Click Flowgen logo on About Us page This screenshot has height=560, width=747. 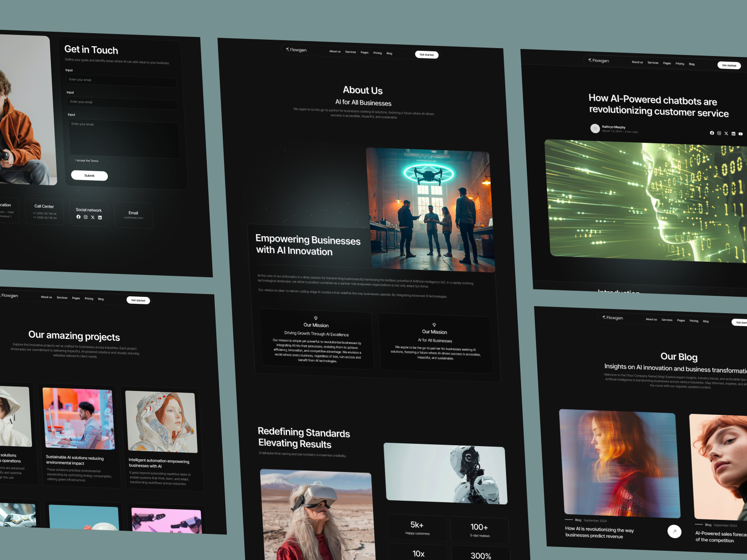click(x=296, y=49)
